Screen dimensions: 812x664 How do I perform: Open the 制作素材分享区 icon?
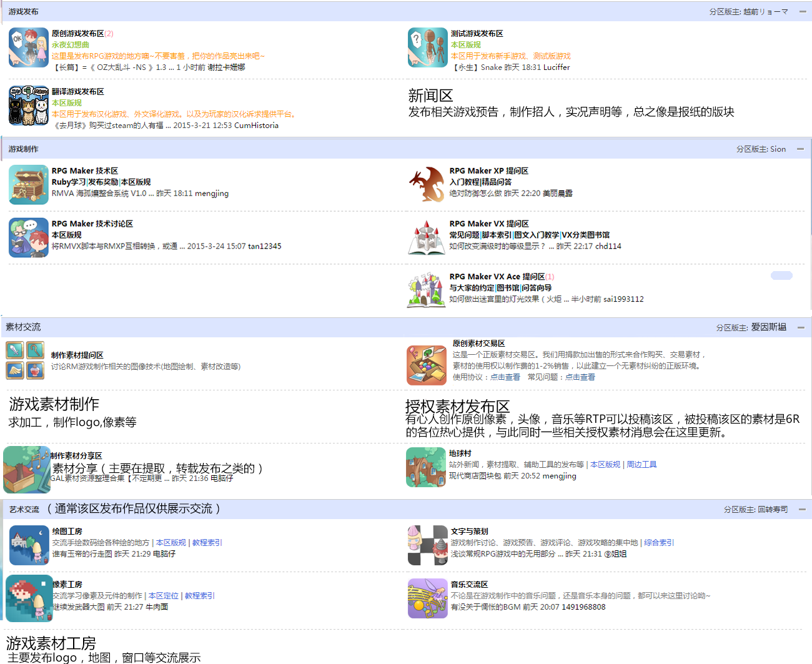coord(27,470)
